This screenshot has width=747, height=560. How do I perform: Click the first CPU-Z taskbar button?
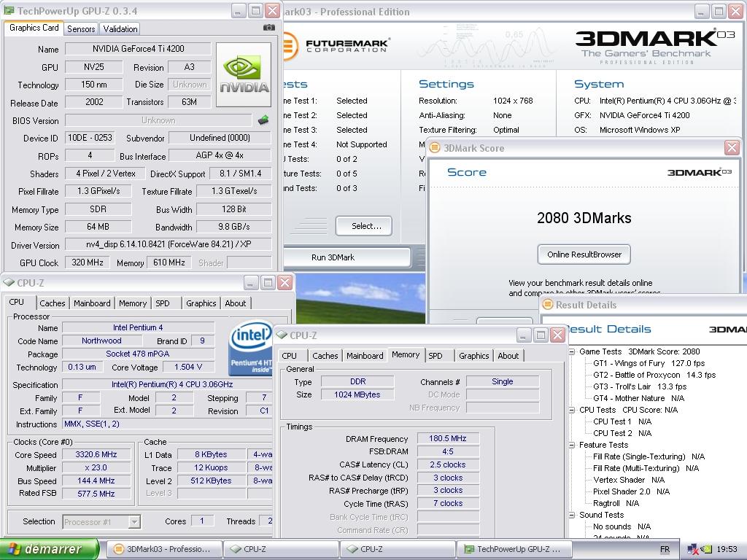pyautogui.click(x=281, y=549)
